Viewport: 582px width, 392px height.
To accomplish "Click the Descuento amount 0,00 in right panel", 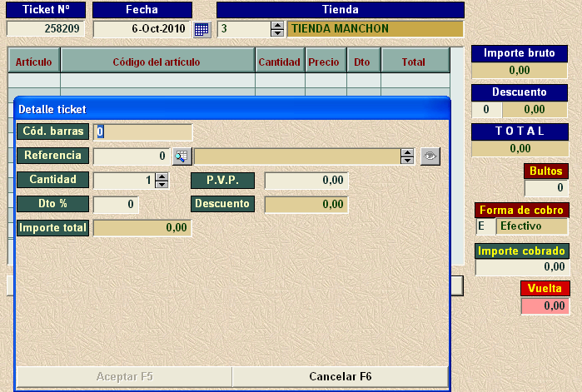I will click(535, 110).
